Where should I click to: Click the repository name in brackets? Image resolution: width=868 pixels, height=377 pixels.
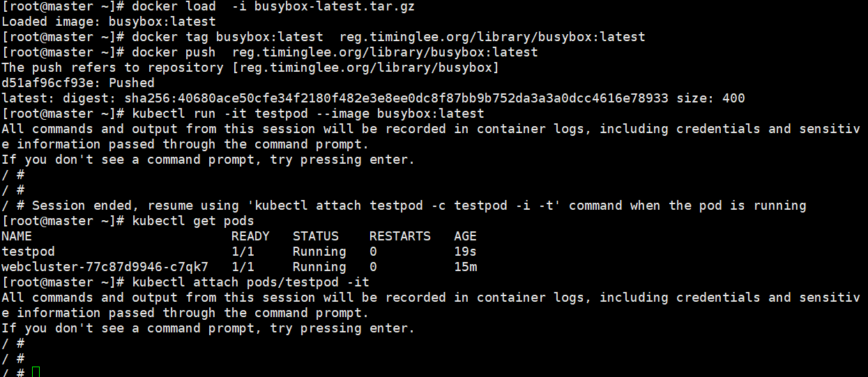click(365, 68)
